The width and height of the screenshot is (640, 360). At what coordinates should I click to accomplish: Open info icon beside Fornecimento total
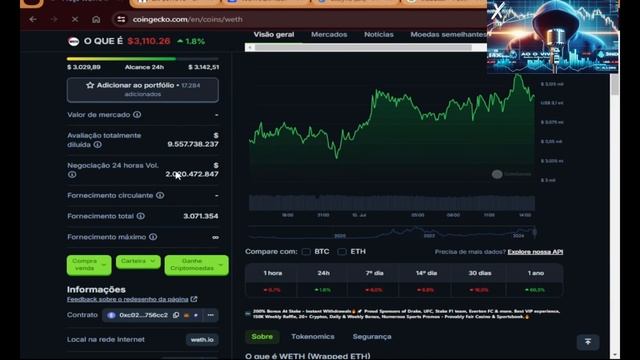click(x=141, y=216)
